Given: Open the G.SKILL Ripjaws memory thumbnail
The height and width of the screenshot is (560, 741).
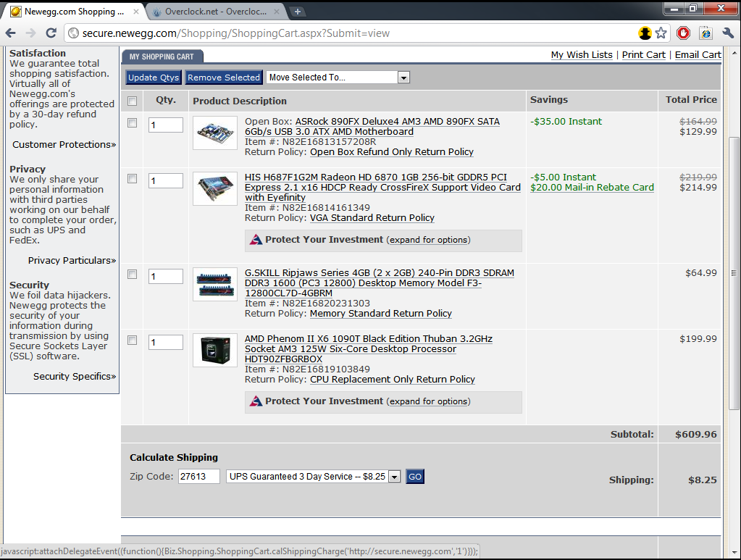Looking at the screenshot, I should [215, 285].
